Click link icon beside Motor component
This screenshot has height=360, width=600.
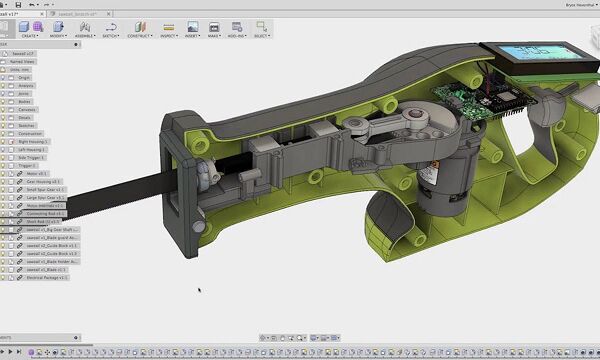click(20, 174)
